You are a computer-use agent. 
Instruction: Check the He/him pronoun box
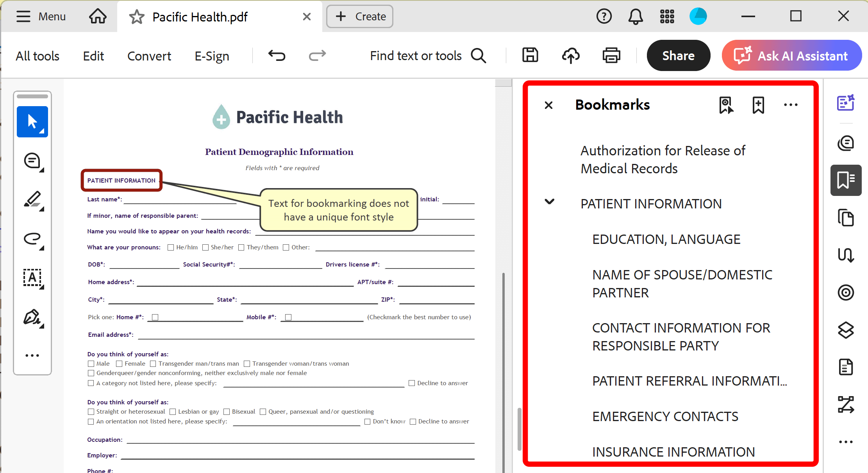171,247
